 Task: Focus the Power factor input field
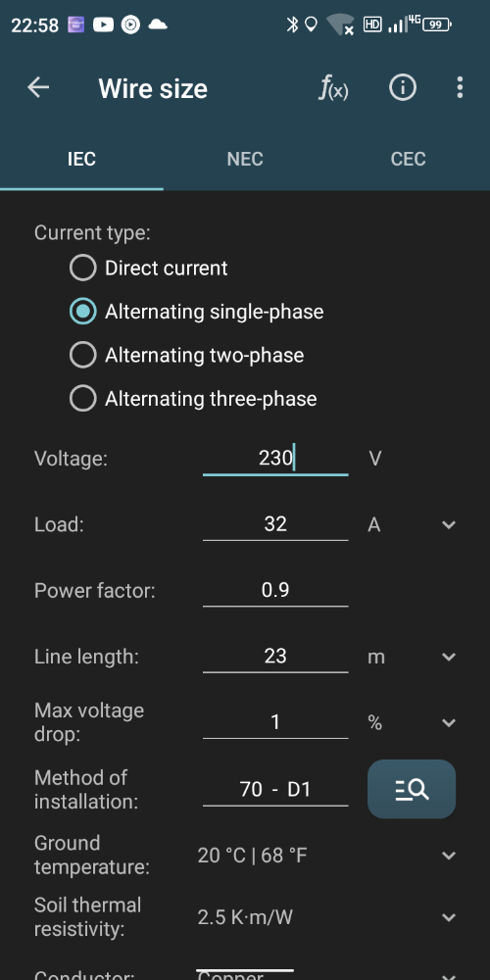[275, 590]
